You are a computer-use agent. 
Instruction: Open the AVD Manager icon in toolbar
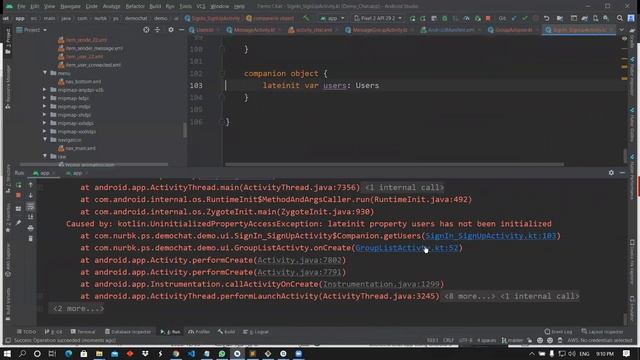pyautogui.click(x=596, y=18)
